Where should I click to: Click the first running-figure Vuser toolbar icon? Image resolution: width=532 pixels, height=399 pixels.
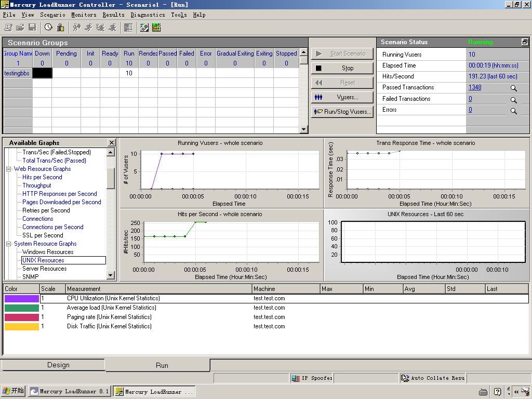[77, 28]
